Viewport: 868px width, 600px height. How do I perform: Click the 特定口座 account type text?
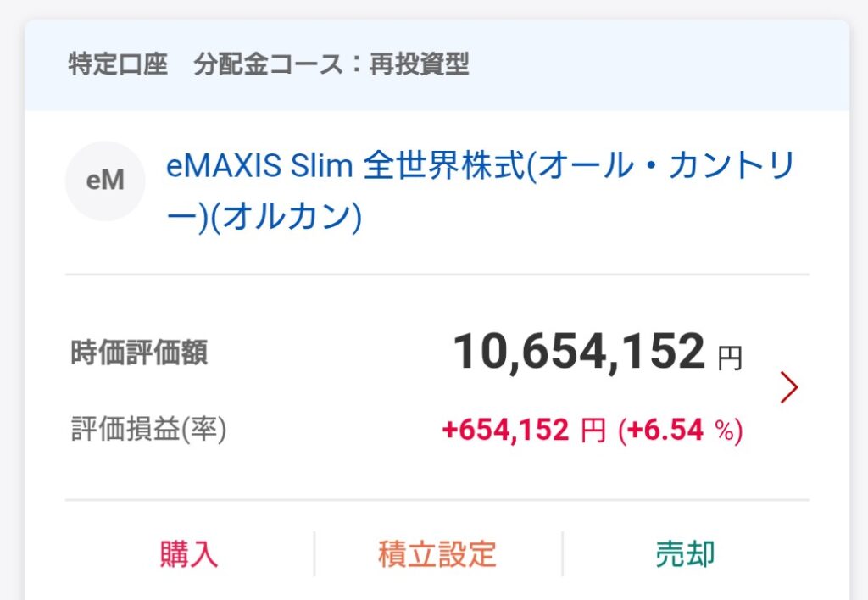118,65
